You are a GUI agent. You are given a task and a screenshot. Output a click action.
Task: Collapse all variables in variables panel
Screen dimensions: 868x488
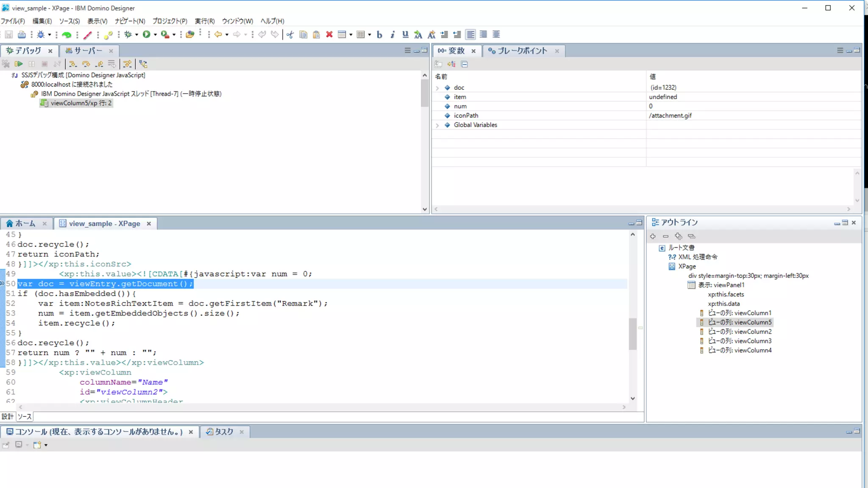point(465,64)
